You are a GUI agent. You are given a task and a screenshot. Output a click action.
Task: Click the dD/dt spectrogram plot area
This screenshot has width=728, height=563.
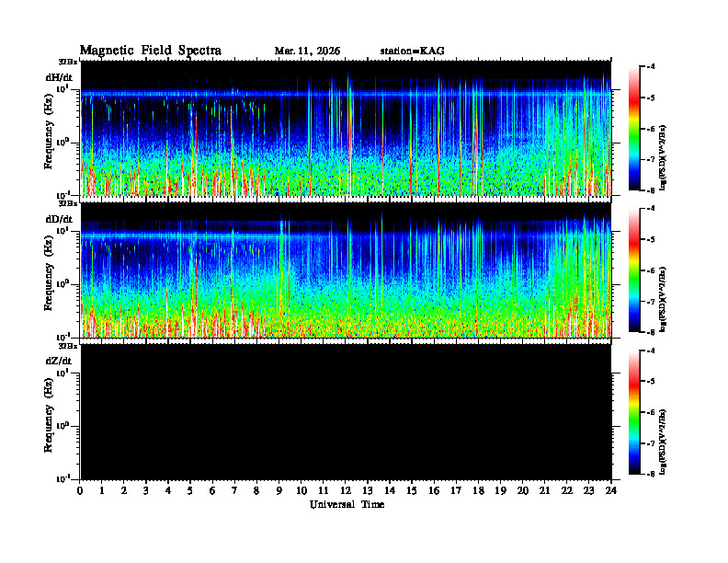click(x=346, y=270)
